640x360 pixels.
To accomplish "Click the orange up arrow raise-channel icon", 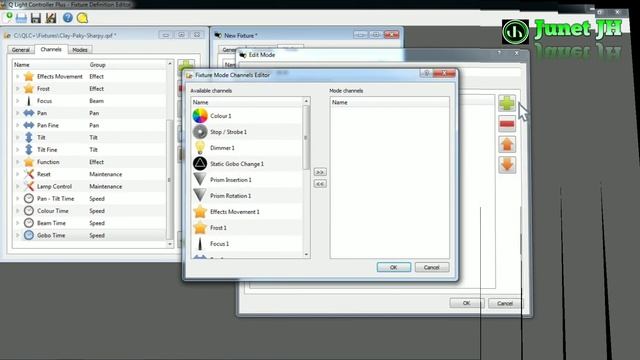I will [507, 144].
